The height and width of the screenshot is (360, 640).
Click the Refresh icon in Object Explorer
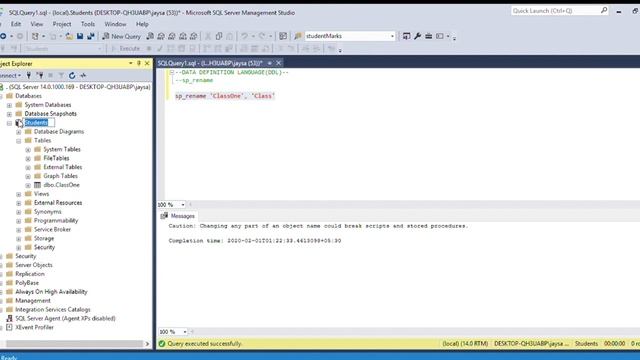pyautogui.click(x=72, y=76)
